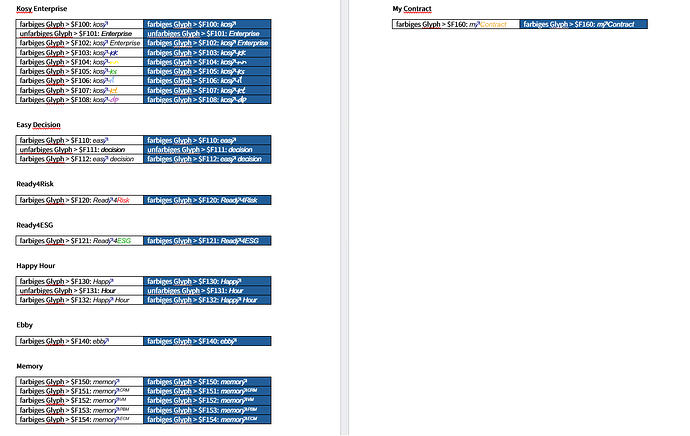Click white cell '$F120: Ready4Risk'
The height and width of the screenshot is (436, 690).
coord(80,200)
